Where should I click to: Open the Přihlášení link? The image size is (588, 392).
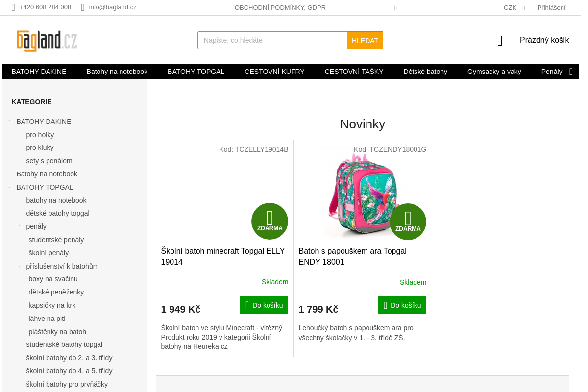coord(551,7)
